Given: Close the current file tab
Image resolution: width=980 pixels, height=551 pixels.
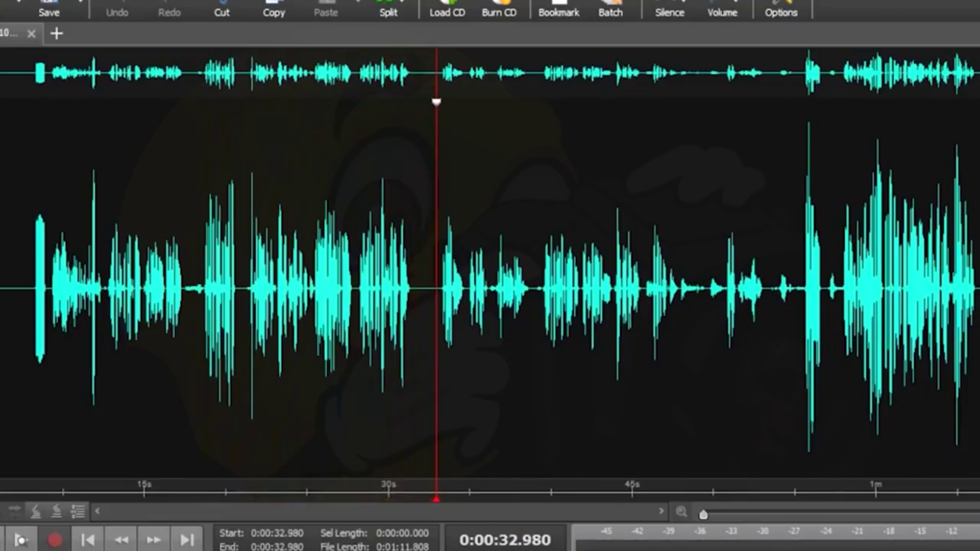Looking at the screenshot, I should tap(32, 34).
